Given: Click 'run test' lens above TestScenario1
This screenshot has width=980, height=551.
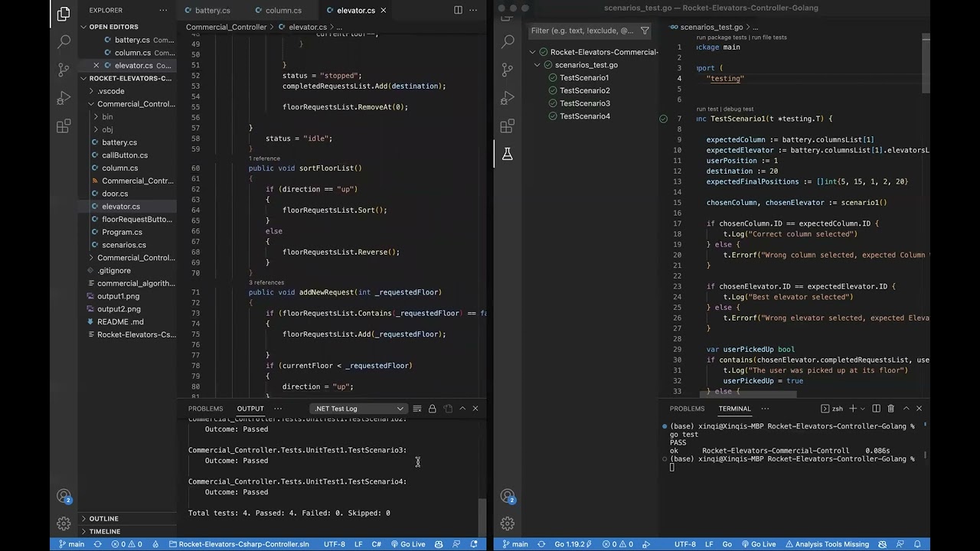Looking at the screenshot, I should (707, 109).
